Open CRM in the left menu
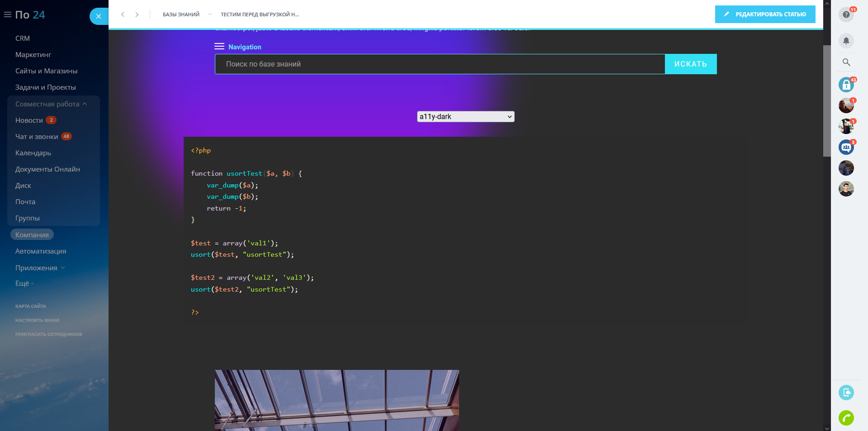The height and width of the screenshot is (431, 868). pos(23,38)
